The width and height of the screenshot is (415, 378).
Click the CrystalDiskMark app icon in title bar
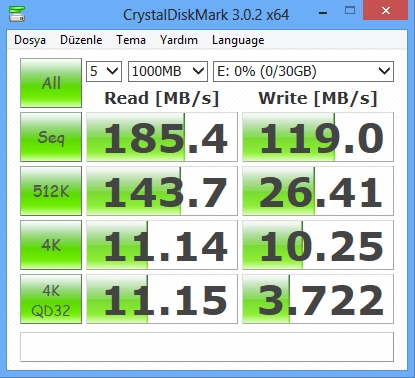(17, 13)
